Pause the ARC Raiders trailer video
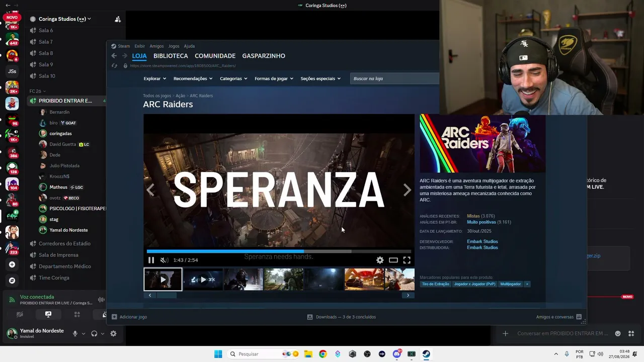Image resolution: width=644 pixels, height=362 pixels. [151, 260]
